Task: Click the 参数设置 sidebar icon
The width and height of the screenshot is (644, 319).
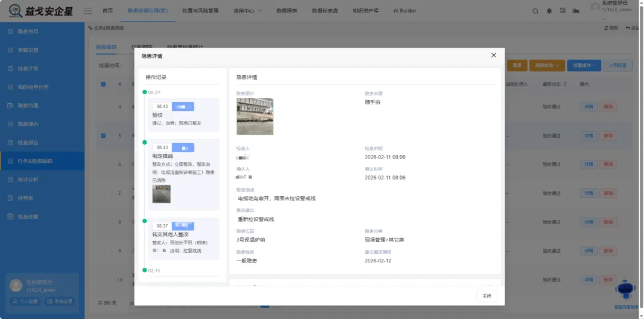Action: (x=11, y=50)
